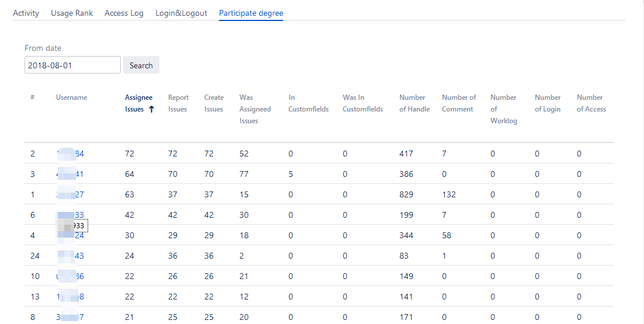Image resolution: width=644 pixels, height=324 pixels.
Task: Click the In Customfields value 5
Action: (x=290, y=174)
